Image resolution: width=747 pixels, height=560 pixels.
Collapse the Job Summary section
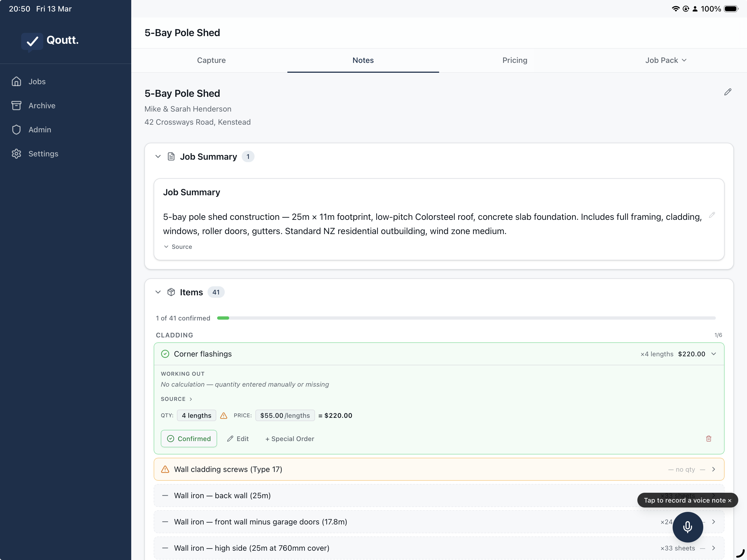(x=158, y=156)
